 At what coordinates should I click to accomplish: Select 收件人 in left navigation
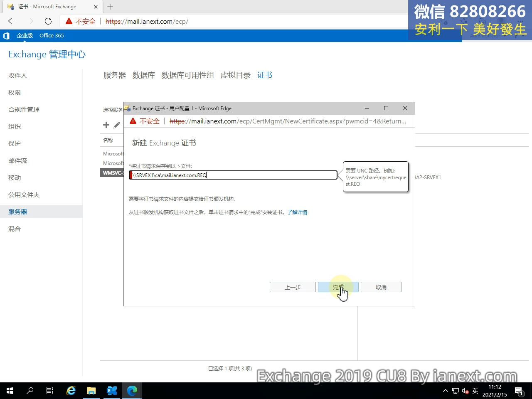coord(18,75)
